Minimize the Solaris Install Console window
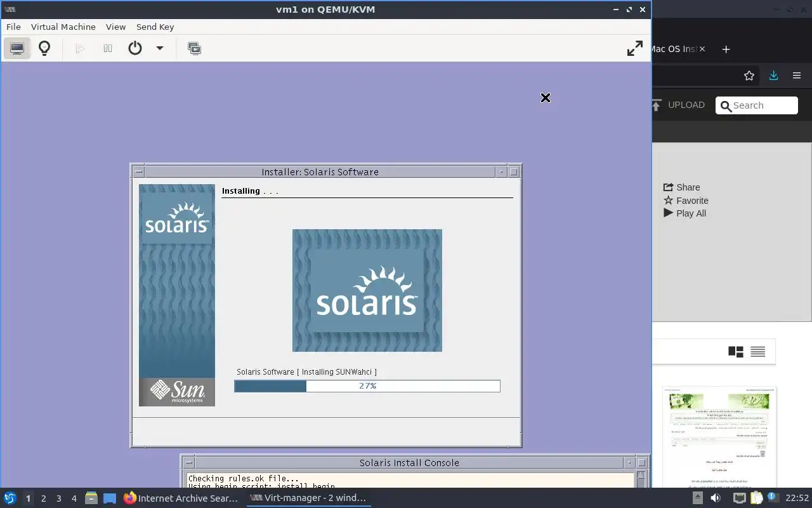This screenshot has width=812, height=508. (x=629, y=462)
